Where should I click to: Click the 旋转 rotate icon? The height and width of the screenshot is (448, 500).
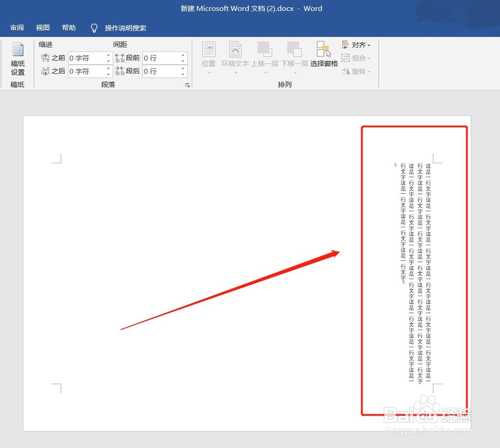point(345,71)
